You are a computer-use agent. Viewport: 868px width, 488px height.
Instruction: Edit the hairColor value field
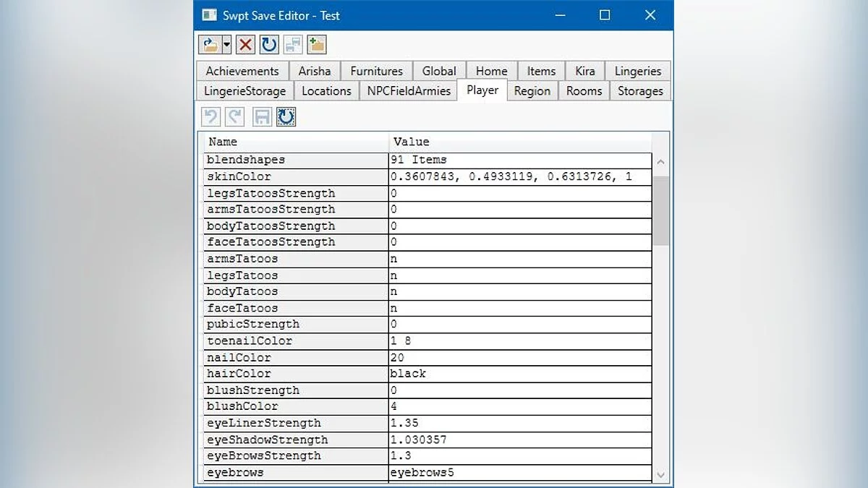519,374
